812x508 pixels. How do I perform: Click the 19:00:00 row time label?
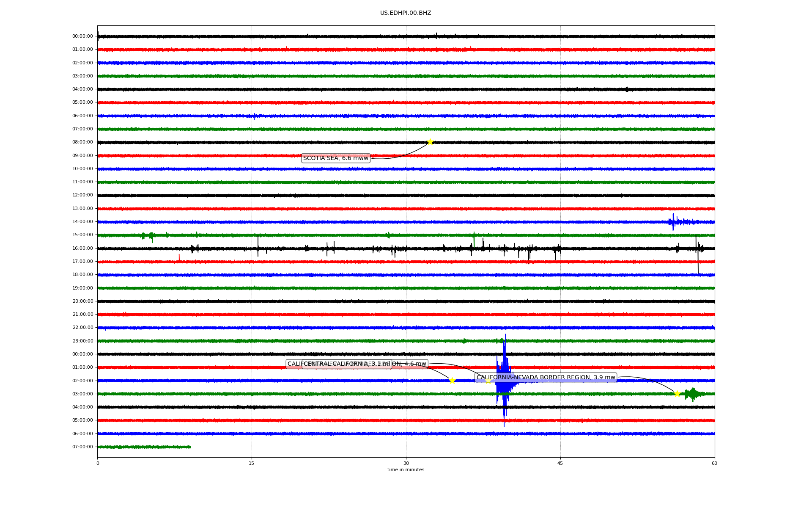click(82, 288)
